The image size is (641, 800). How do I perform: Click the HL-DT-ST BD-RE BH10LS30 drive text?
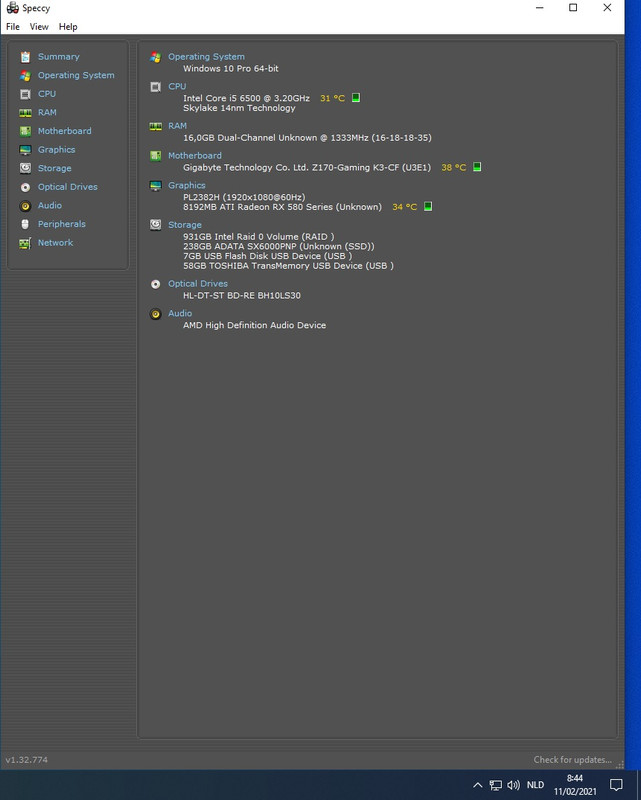pyautogui.click(x=242, y=295)
